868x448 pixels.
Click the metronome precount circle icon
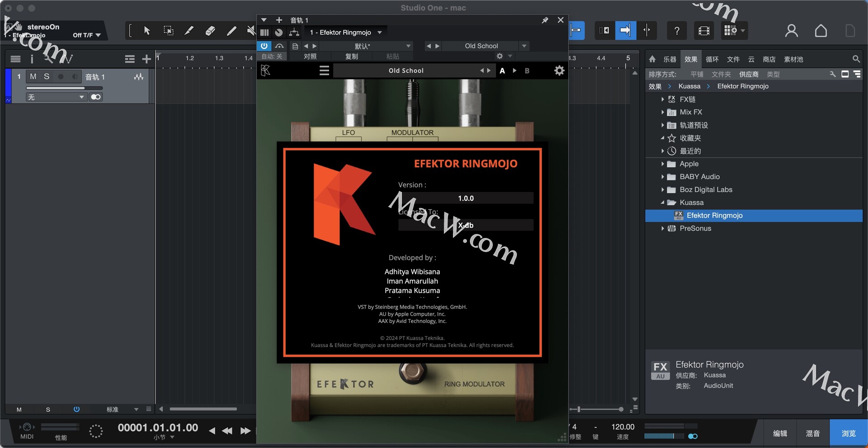pyautogui.click(x=96, y=431)
